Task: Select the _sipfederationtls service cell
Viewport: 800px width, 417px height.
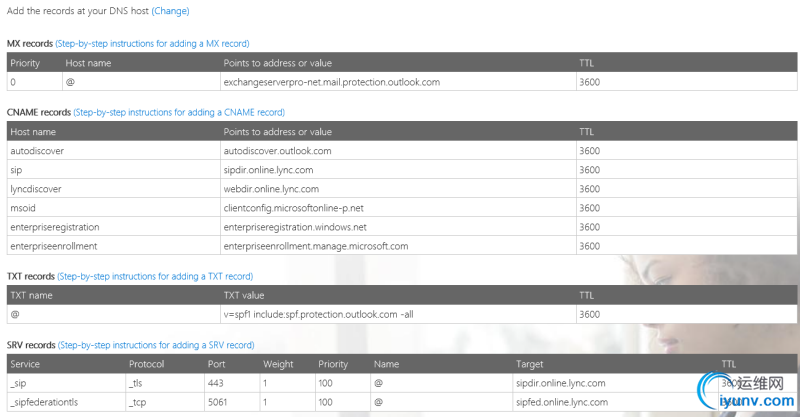Action: pyautogui.click(x=44, y=402)
